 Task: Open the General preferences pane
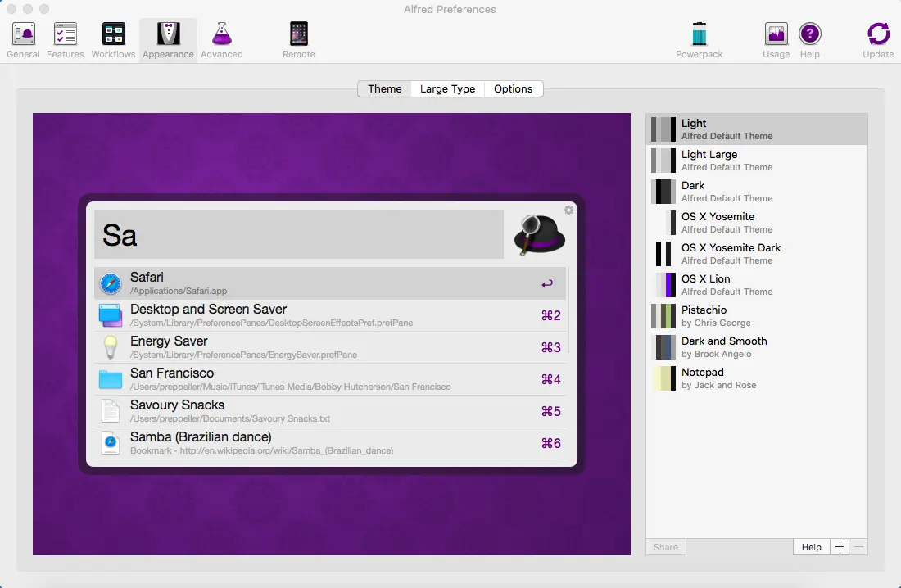click(24, 39)
